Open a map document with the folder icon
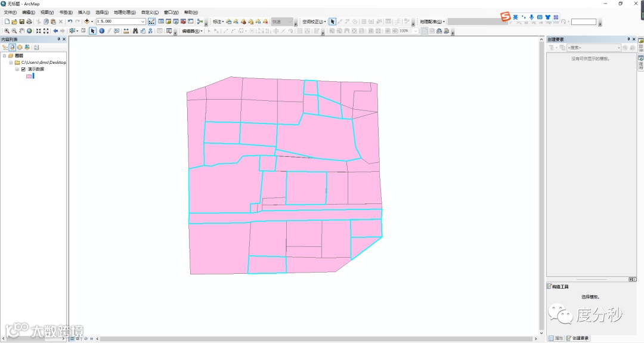This screenshot has width=644, height=343. (x=14, y=21)
